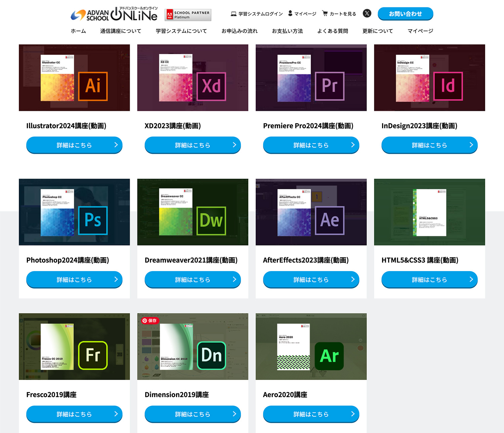Image resolution: width=504 pixels, height=433 pixels.
Task: Click 詳細はこちら under Premiere Pro2024講座
Action: 311,145
